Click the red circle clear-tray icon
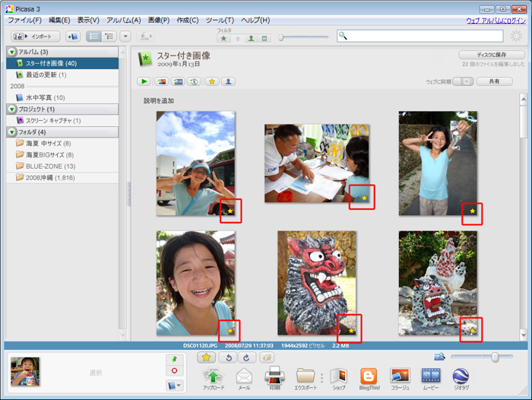532x400 pixels. (174, 371)
